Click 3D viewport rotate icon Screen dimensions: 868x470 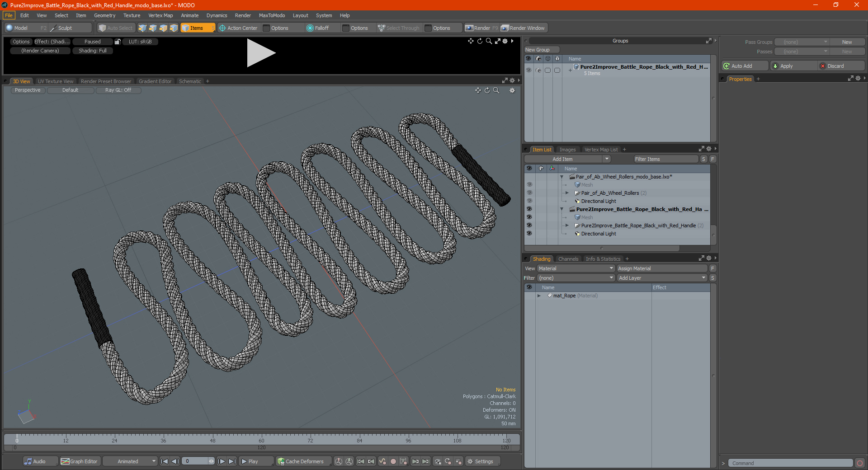(487, 90)
